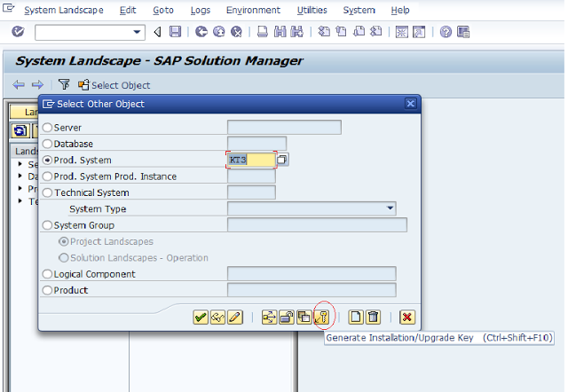Screen dimensions: 568x392
Task: Select the Product radio button
Action: [x=47, y=290]
